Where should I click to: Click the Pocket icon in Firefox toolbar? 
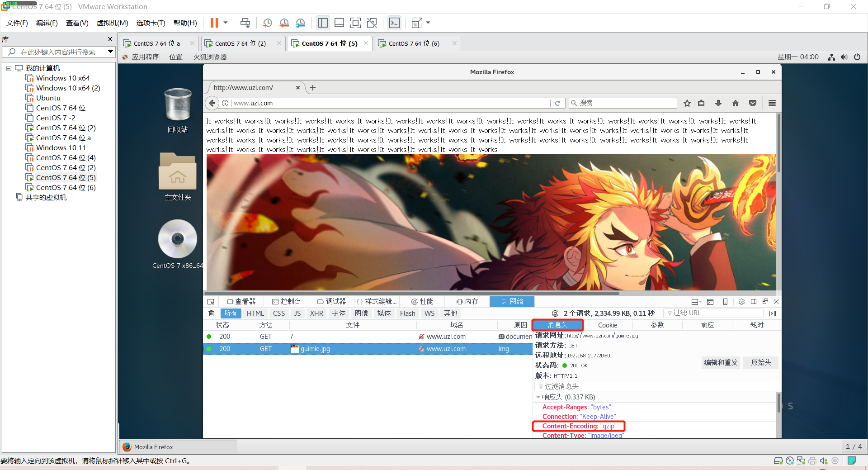[753, 103]
